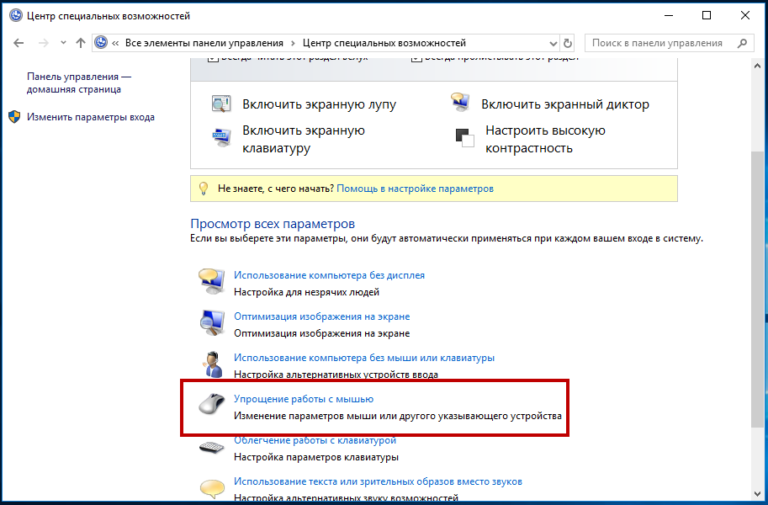This screenshot has width=768, height=505.
Task: Open 'Оптимизация изображения на экране' link
Action: point(322,316)
